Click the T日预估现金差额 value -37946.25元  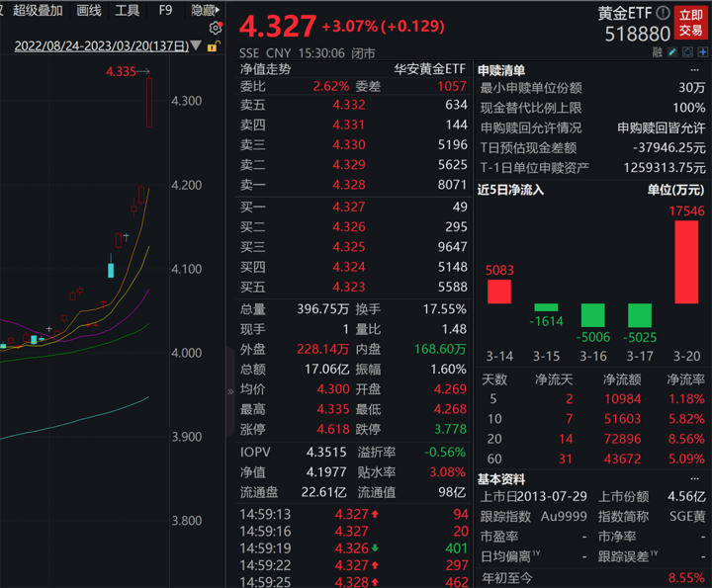coord(669,147)
